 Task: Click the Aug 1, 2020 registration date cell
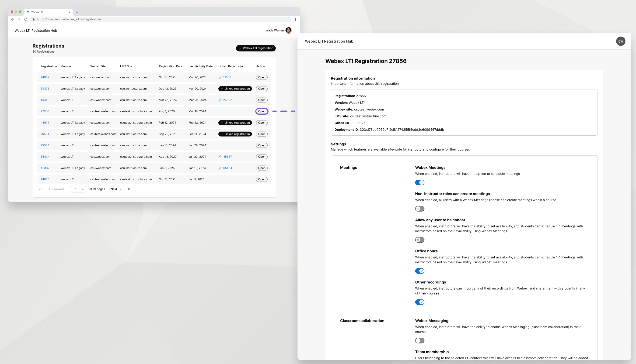pyautogui.click(x=167, y=111)
